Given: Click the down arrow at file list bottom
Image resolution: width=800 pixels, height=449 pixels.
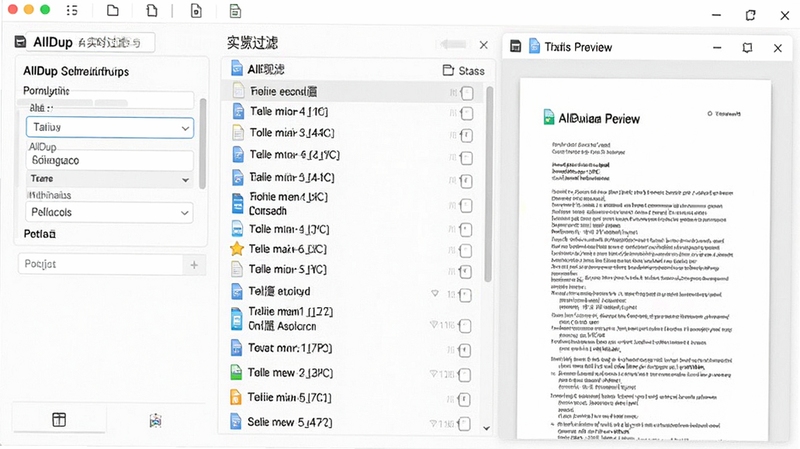Looking at the screenshot, I should point(486,428).
